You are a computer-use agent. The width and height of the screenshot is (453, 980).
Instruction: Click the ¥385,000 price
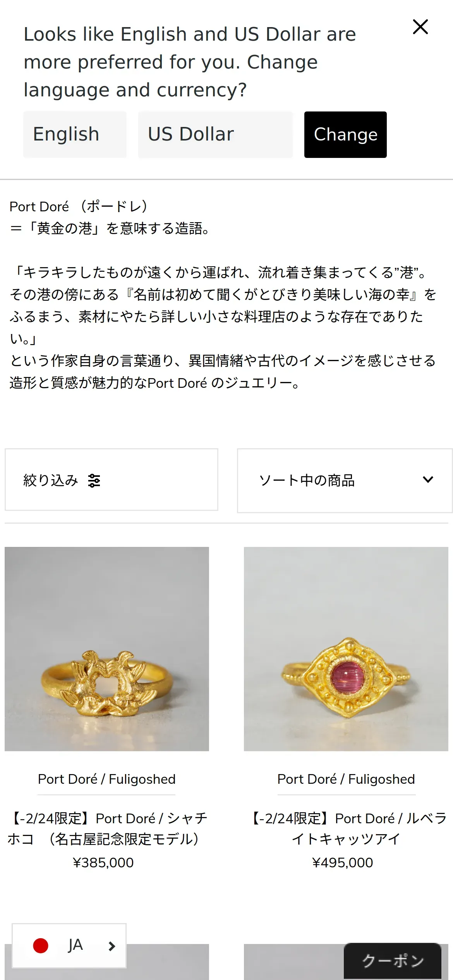(x=103, y=863)
